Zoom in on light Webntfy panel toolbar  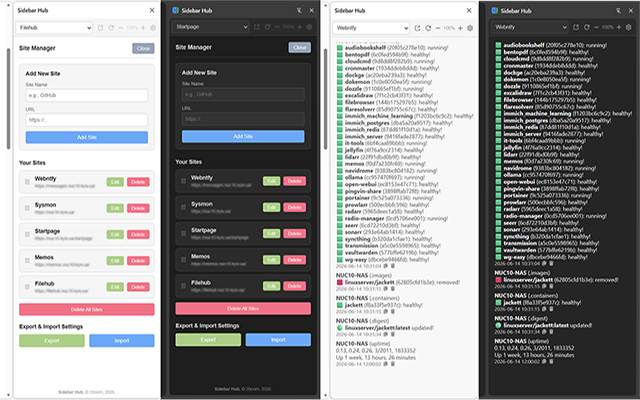[x=460, y=28]
